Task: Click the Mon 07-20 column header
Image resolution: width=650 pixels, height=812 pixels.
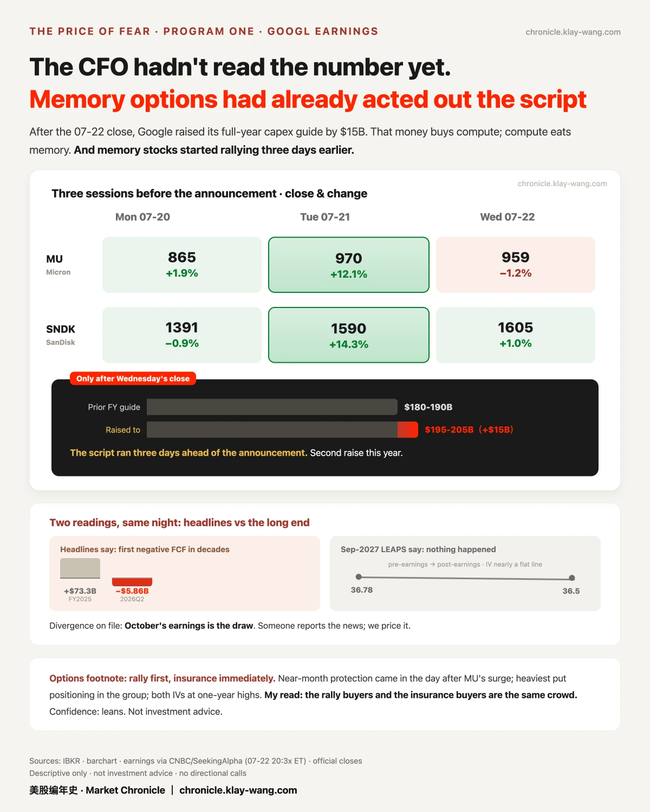Action: 142,217
